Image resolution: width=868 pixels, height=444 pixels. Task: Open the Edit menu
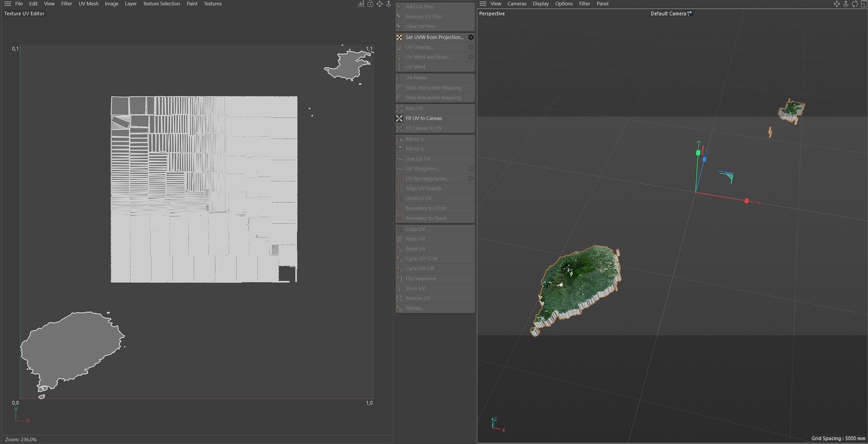(x=34, y=3)
